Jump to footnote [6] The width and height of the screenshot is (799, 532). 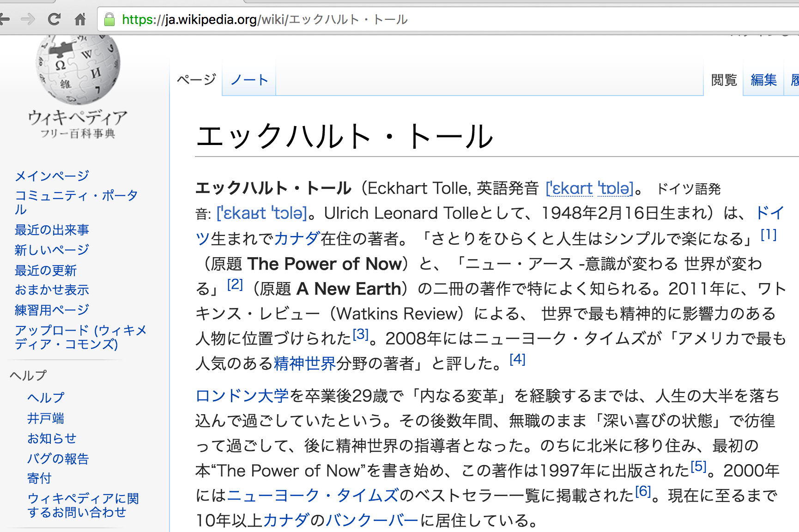pyautogui.click(x=643, y=491)
